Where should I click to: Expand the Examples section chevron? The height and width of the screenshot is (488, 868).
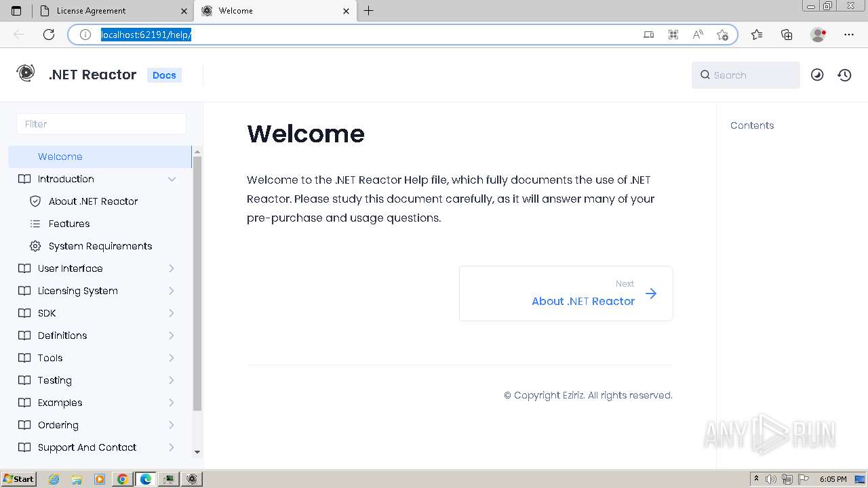pos(172,403)
